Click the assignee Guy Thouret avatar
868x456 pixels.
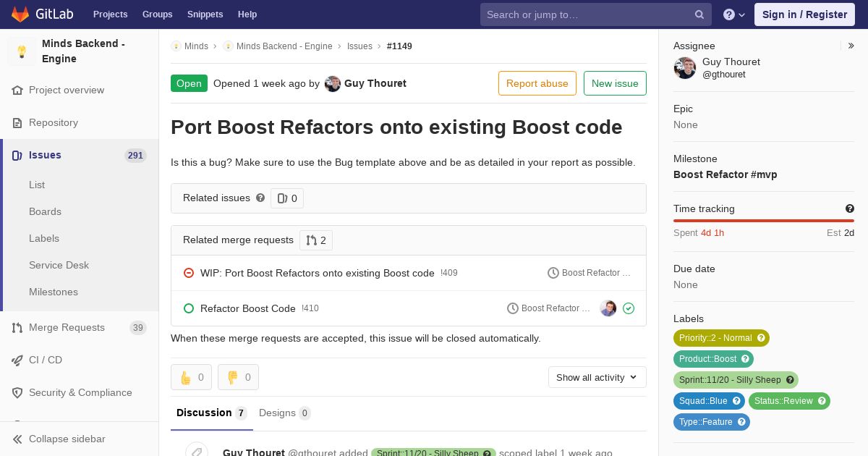point(685,68)
